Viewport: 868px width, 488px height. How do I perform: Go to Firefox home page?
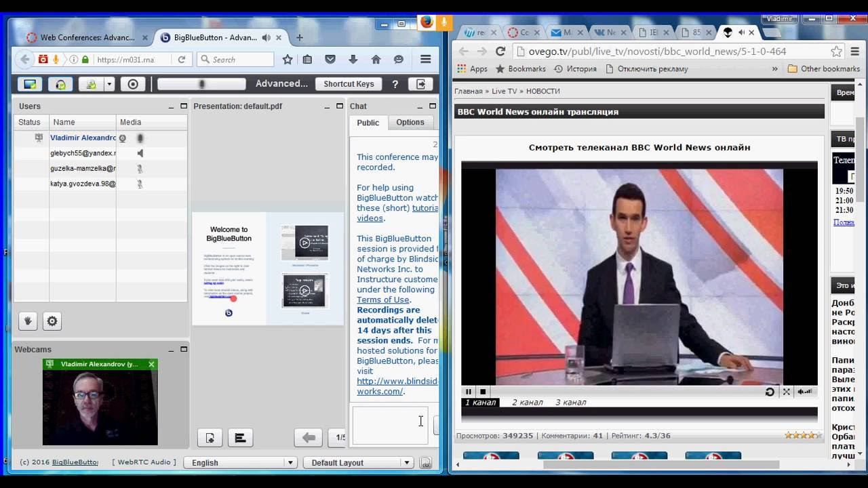376,60
